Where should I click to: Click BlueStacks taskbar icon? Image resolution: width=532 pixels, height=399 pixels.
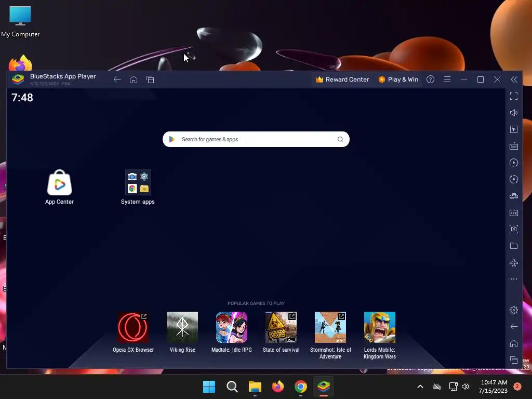(324, 387)
